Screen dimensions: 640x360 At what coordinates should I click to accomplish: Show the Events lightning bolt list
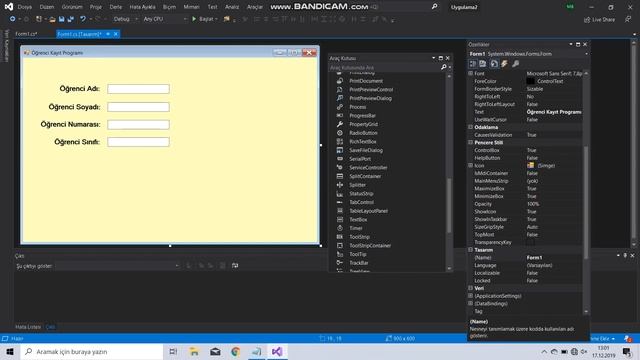click(x=504, y=64)
